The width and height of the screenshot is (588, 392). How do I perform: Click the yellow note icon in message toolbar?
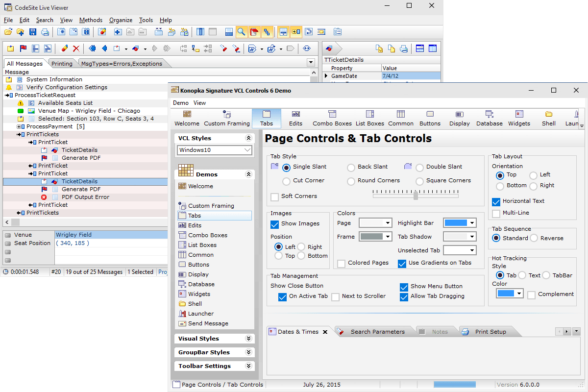pyautogui.click(x=10, y=49)
